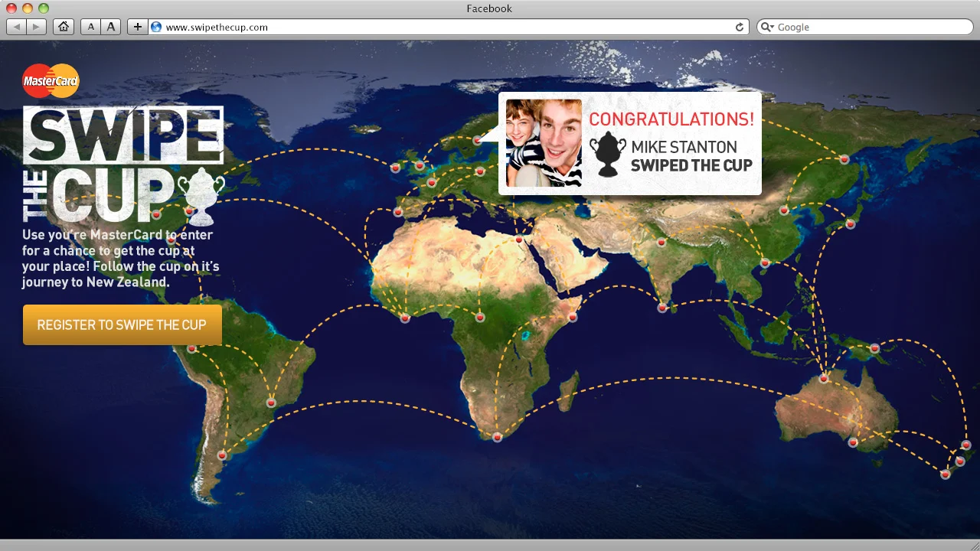This screenshot has height=551, width=980.
Task: Select the US East Coast map marker
Action: [189, 210]
